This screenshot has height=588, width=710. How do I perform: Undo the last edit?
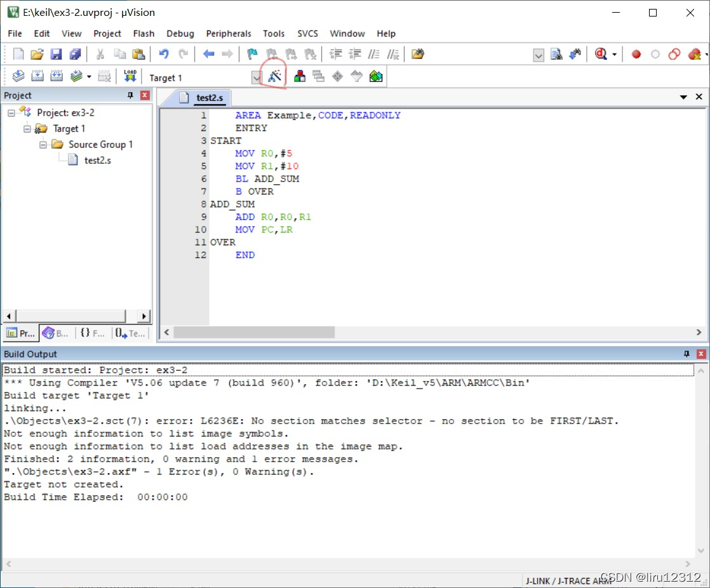tap(163, 54)
